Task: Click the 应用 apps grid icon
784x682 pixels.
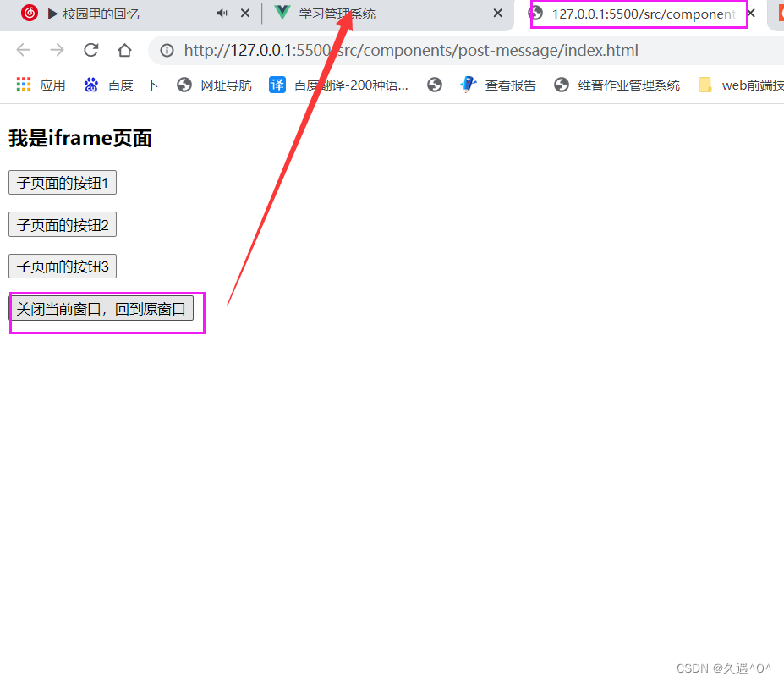Action: coord(23,84)
